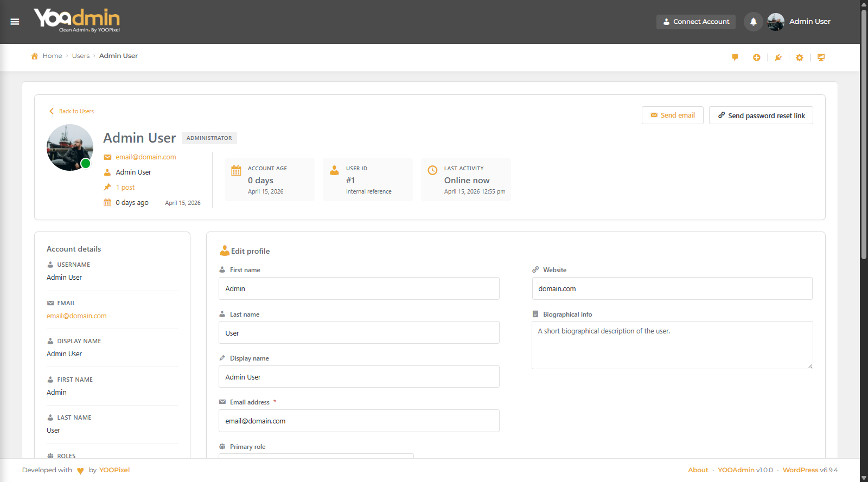Click the Home house icon in breadcrumb
The height and width of the screenshot is (482, 868).
[35, 56]
